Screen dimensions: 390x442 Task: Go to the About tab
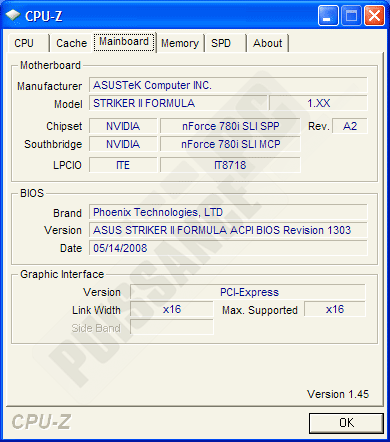[x=267, y=43]
